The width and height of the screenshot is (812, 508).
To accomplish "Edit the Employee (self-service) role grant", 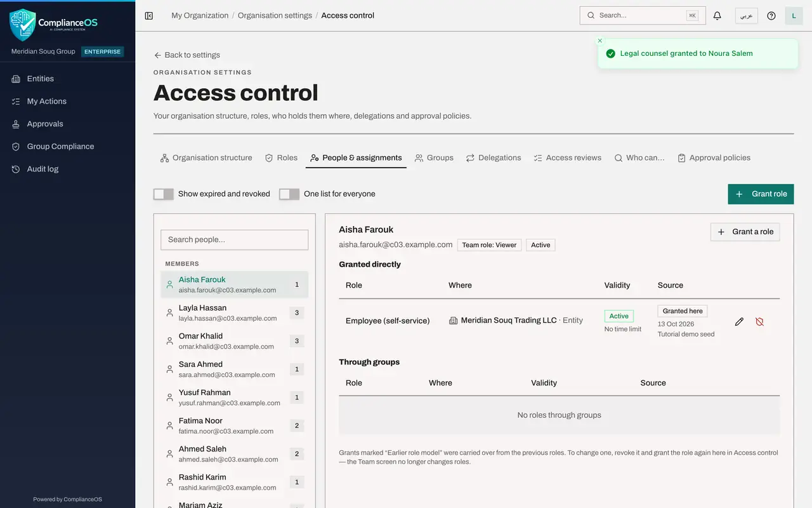I will click(x=739, y=322).
